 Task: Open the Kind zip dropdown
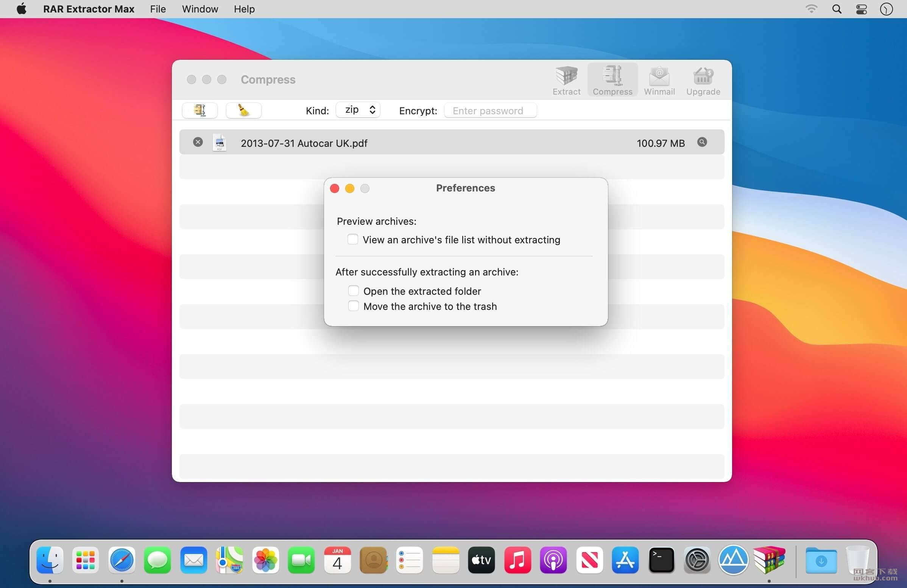coord(358,110)
